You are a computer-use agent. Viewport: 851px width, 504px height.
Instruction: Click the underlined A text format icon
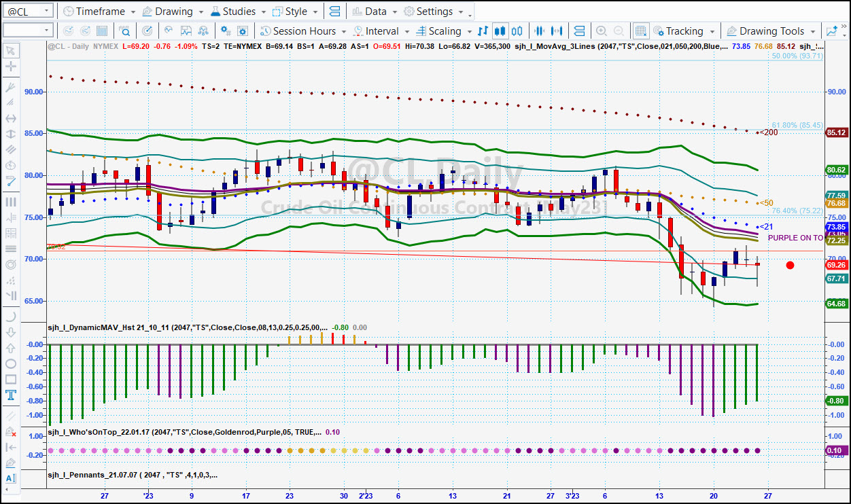pos(11,478)
